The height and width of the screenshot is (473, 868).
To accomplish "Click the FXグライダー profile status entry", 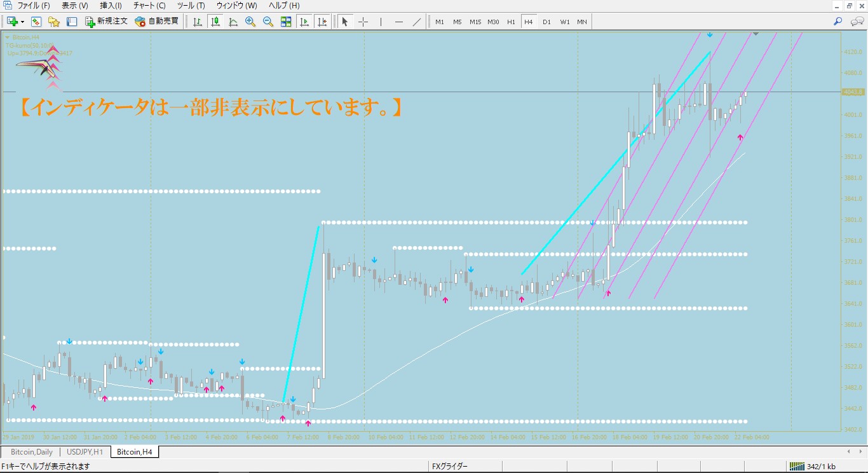I will point(450,467).
